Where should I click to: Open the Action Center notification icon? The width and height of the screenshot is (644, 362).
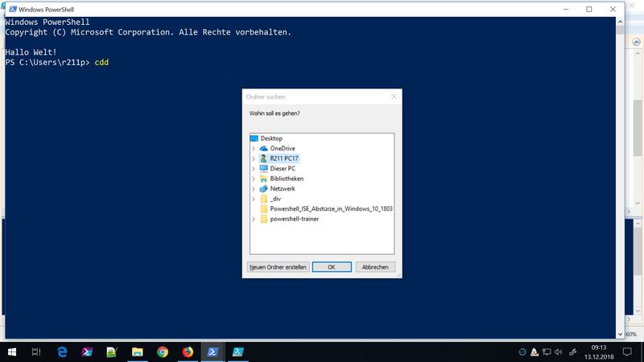tap(627, 352)
